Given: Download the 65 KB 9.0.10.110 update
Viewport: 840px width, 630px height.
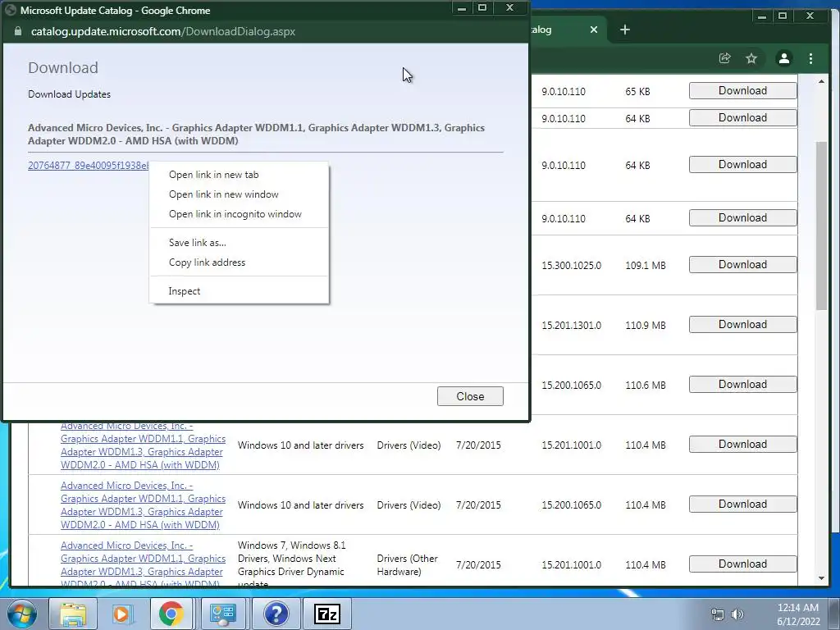Looking at the screenshot, I should [742, 90].
